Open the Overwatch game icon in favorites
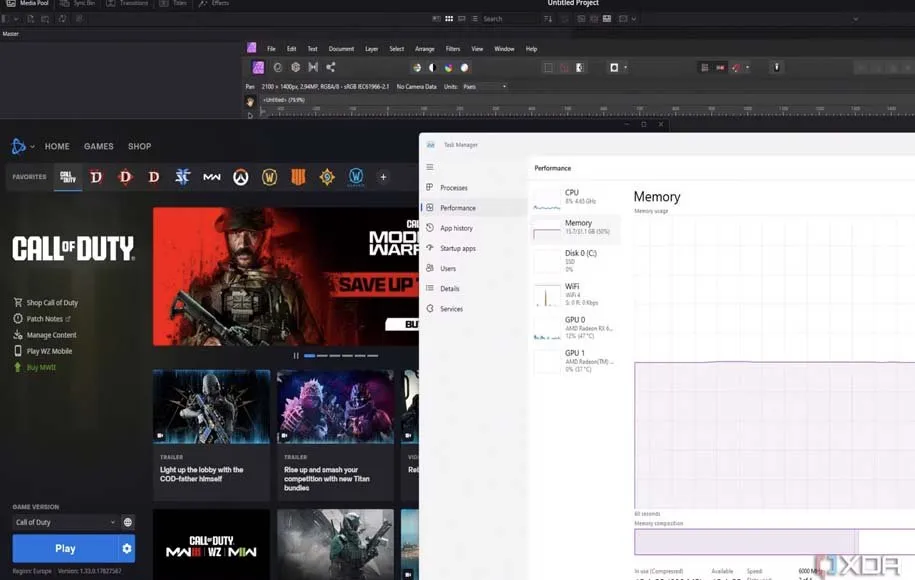 pos(240,177)
